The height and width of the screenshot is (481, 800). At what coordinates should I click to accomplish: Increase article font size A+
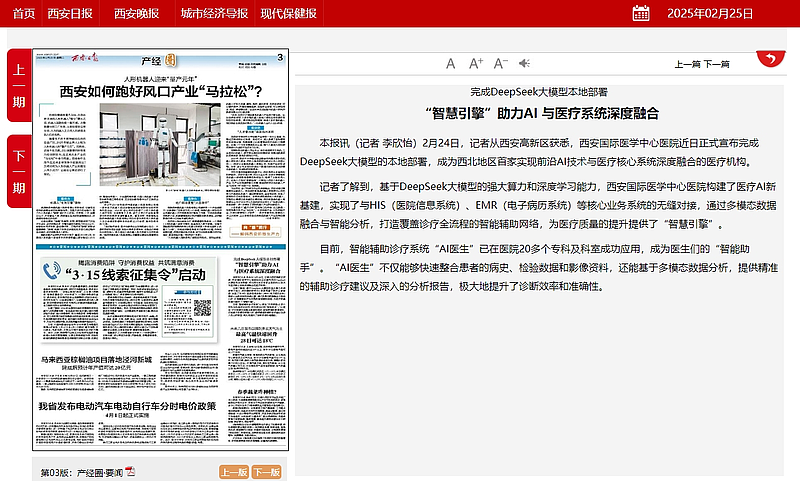click(x=476, y=63)
